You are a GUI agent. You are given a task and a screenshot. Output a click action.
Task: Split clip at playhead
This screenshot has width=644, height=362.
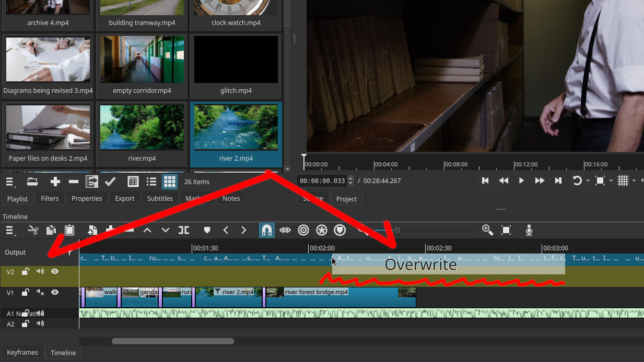point(184,230)
